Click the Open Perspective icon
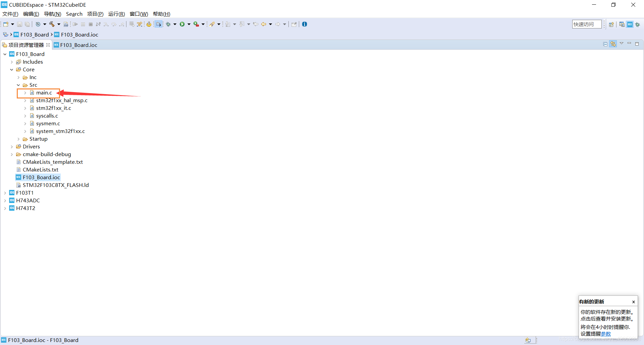 pyautogui.click(x=611, y=24)
